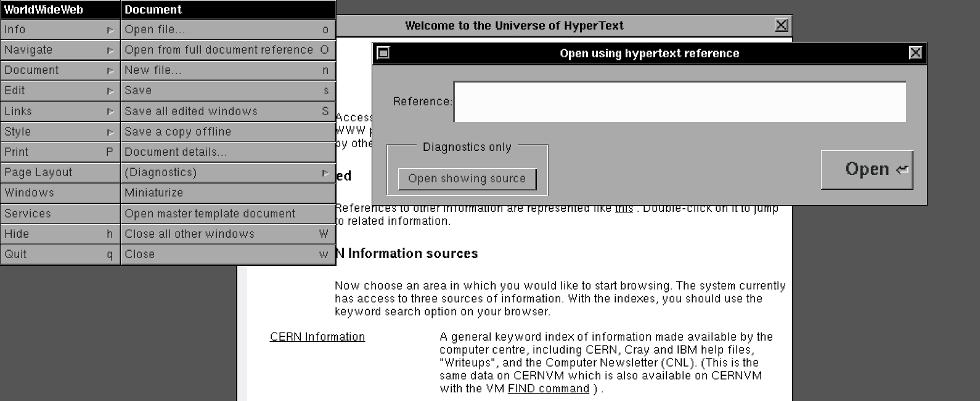Click the Document submenu title bar
980x401 pixels.
click(228, 9)
